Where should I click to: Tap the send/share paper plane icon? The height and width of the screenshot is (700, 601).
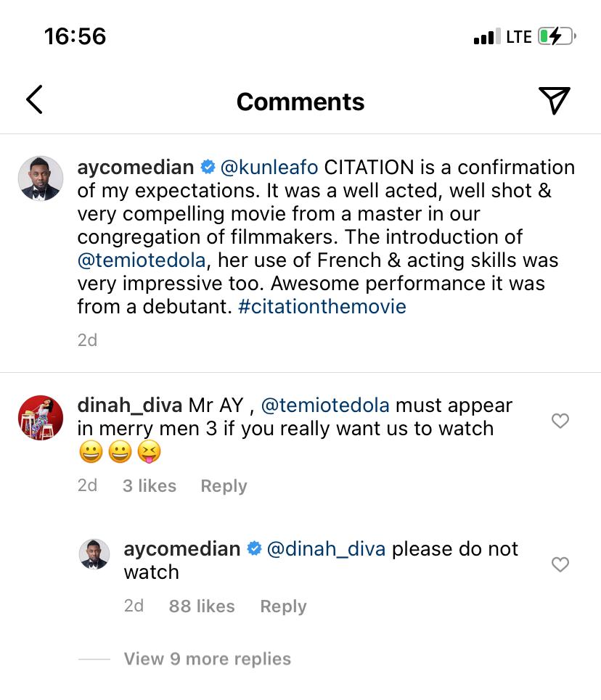554,100
